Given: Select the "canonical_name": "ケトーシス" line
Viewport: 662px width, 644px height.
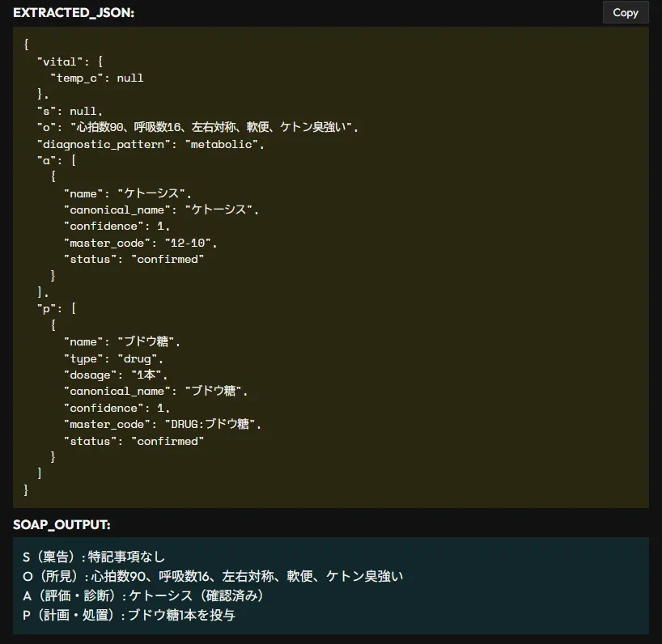Looking at the screenshot, I should pyautogui.click(x=161, y=210).
